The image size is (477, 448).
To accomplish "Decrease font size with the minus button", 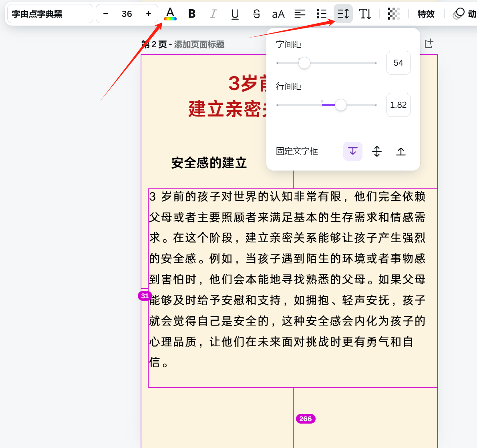I will [105, 13].
